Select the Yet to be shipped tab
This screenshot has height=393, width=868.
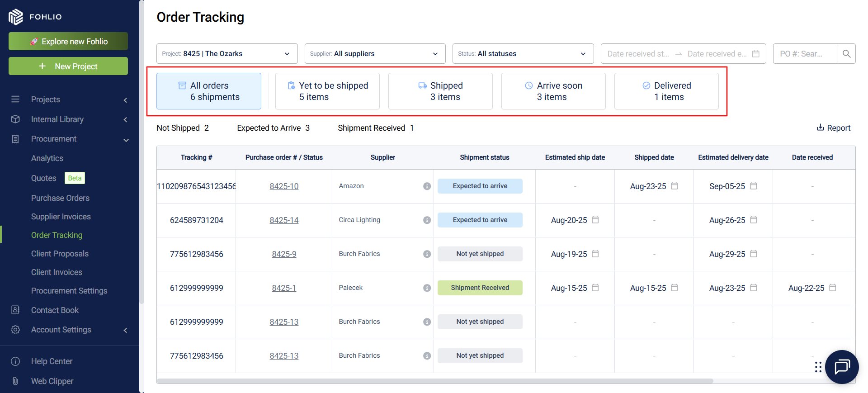click(327, 91)
